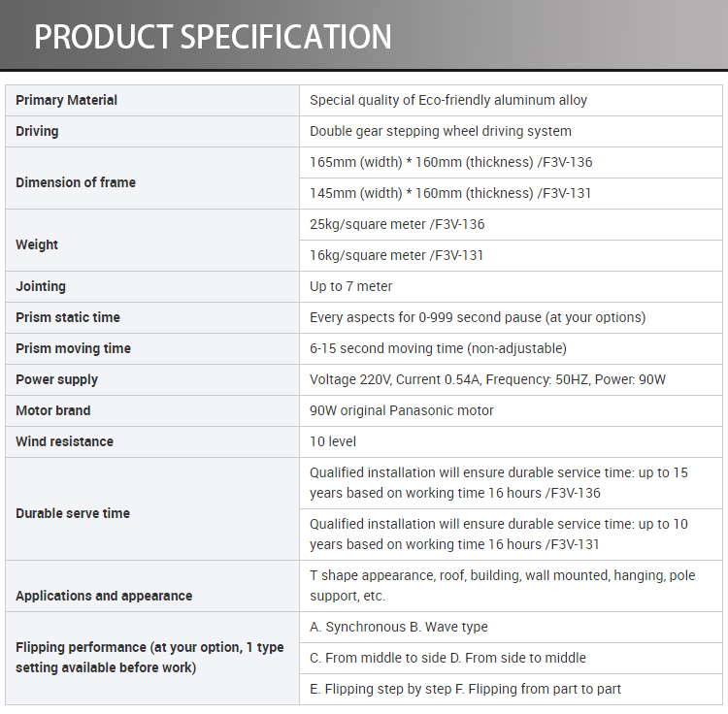Select the 25kg/square meter weight cell

click(512, 224)
